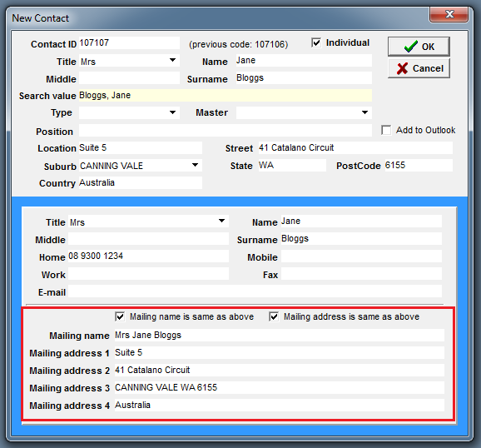Open the Master dropdown list

click(364, 112)
